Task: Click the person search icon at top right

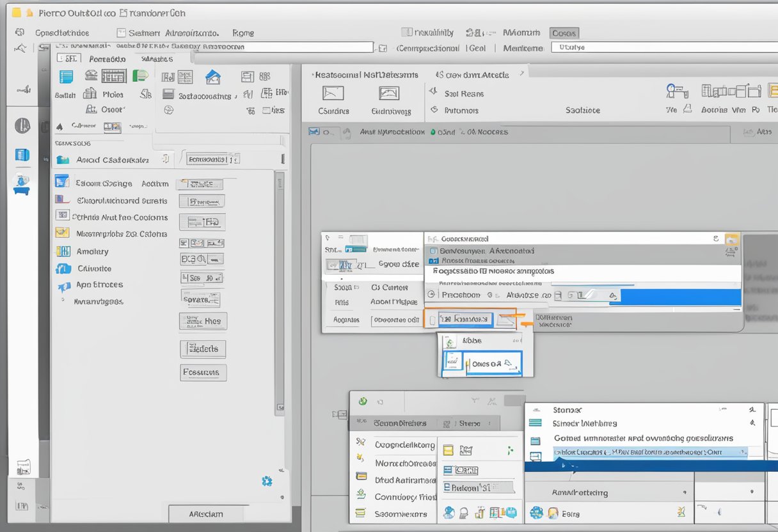Action: tap(676, 91)
